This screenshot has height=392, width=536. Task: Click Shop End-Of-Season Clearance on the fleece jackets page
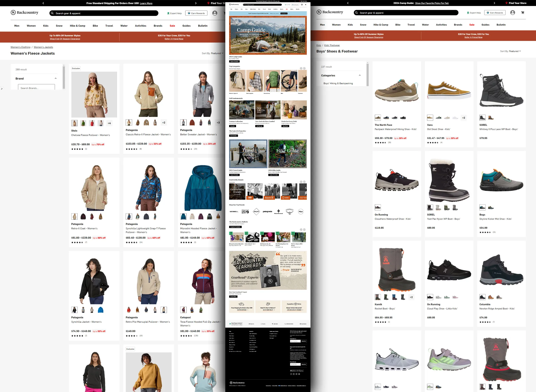(x=65, y=39)
